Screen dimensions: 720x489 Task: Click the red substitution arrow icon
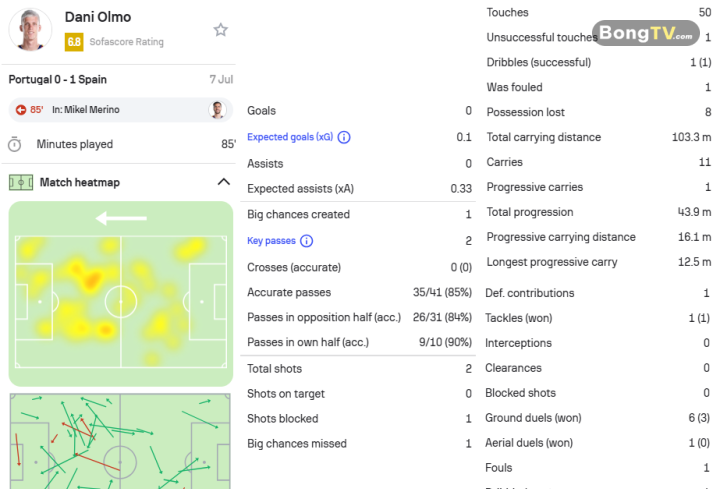(21, 110)
